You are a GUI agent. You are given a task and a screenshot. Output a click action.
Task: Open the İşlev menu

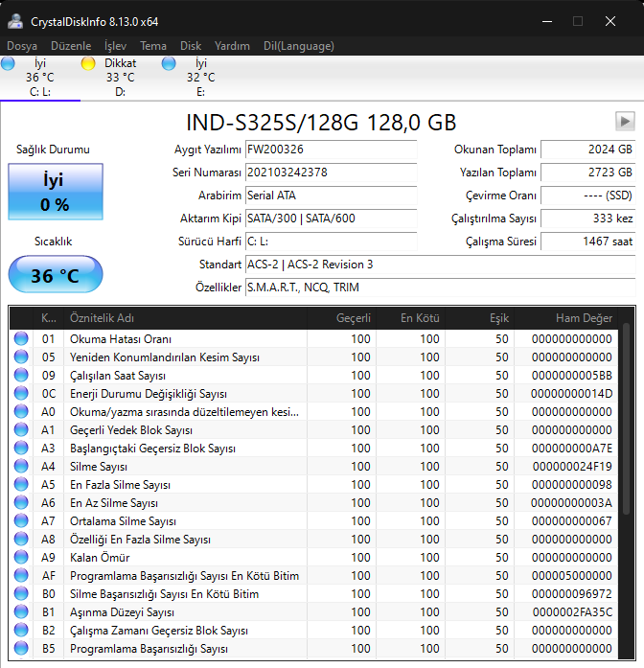115,45
